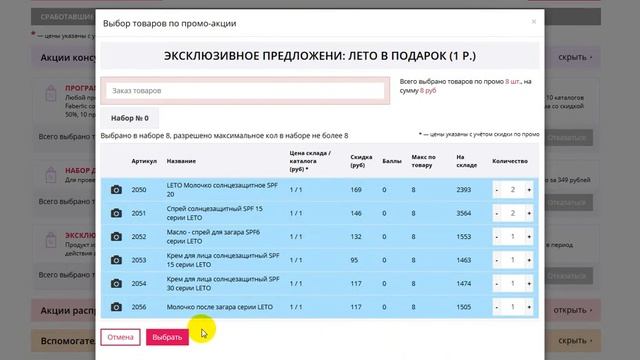Click the Отмена button
Screen dimensions: 640x360
120,337
